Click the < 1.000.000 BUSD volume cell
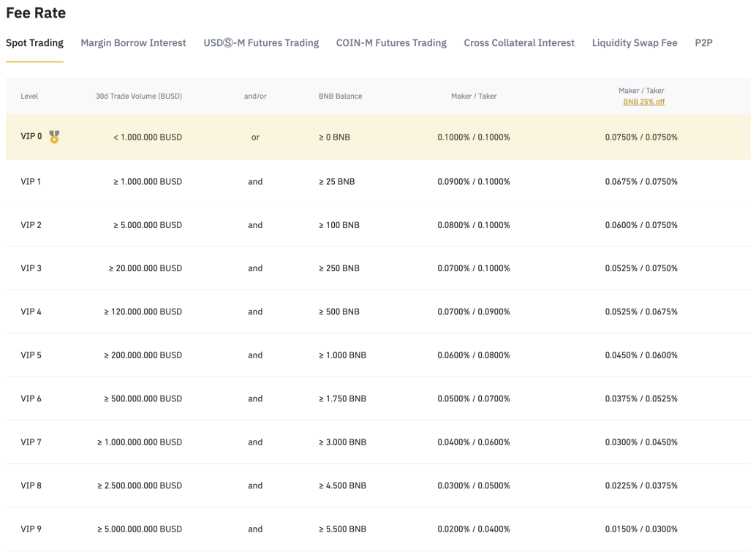 pos(148,137)
